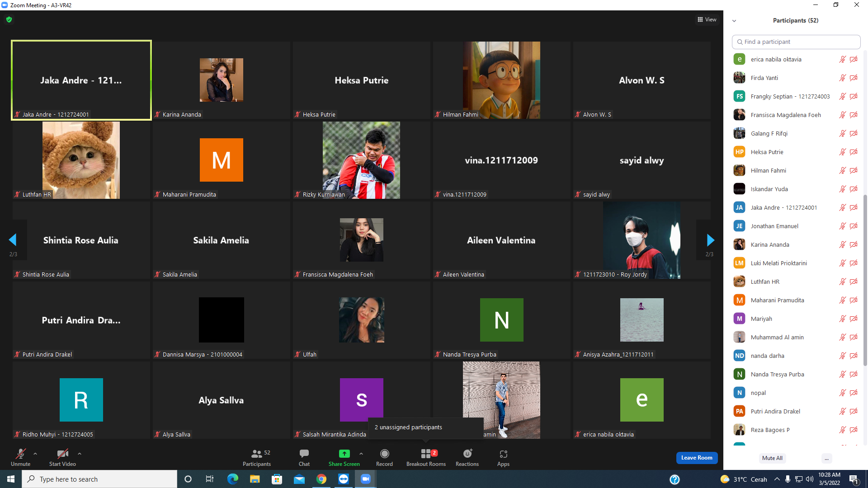Click Task View icon on taskbar

point(210,479)
